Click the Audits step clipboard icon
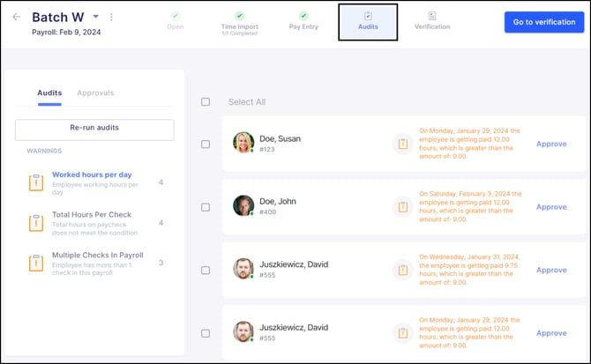Viewport: 591px width, 364px height. point(368,16)
